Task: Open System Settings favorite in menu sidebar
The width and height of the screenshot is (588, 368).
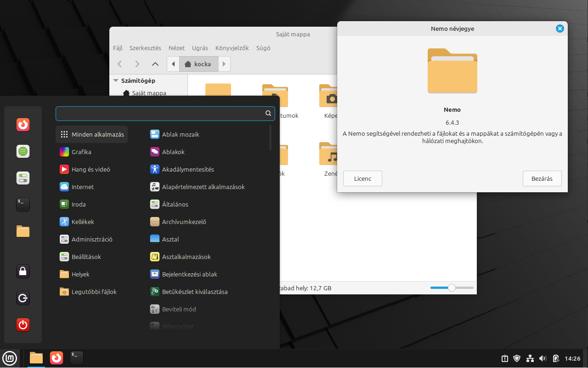Action: [23, 178]
